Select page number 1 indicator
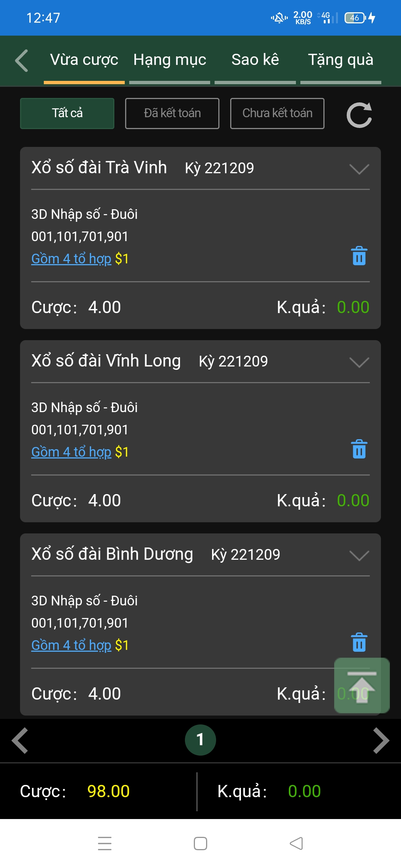401x868 pixels. pos(200,740)
